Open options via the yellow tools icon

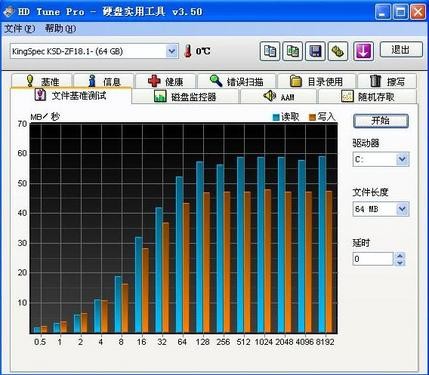[x=338, y=51]
